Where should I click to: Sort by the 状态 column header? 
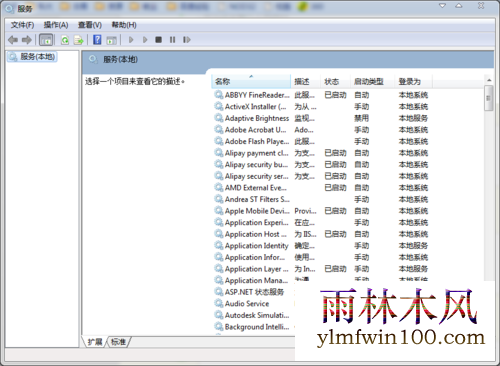pyautogui.click(x=335, y=81)
